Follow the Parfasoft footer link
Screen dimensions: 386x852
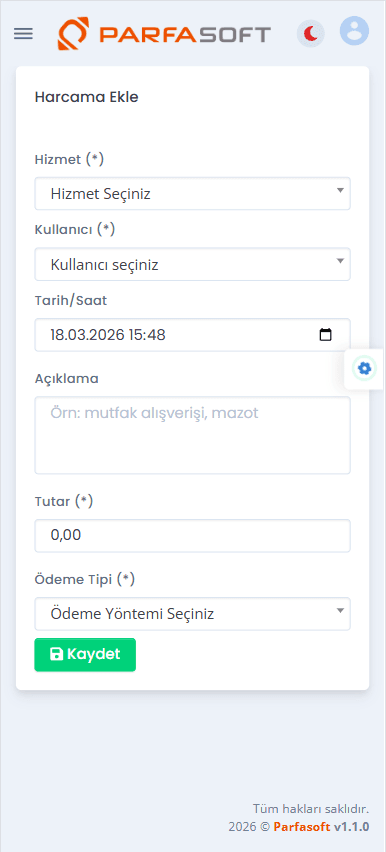pos(302,827)
